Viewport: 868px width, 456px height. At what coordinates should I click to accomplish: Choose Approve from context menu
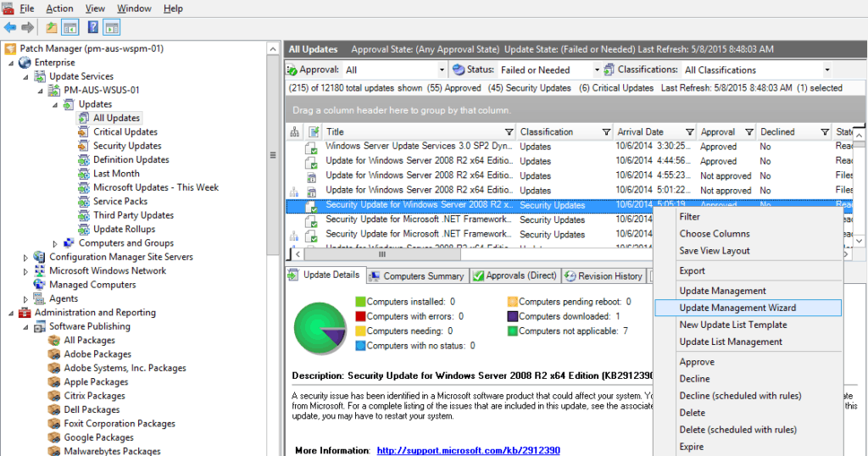pyautogui.click(x=697, y=362)
